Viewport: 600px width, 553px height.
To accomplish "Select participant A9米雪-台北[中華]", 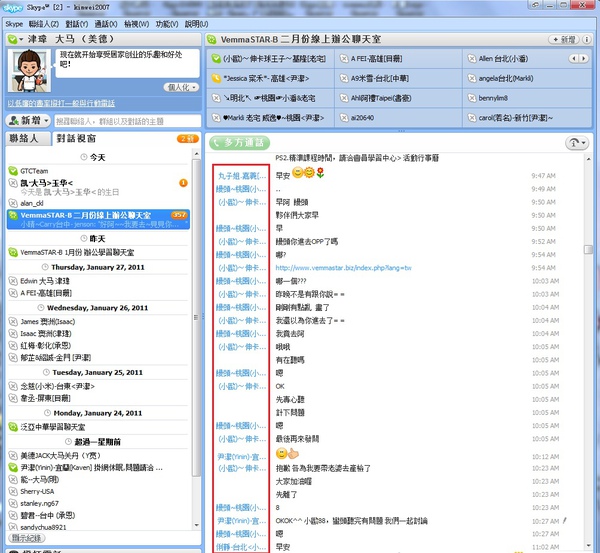I will 398,78.
